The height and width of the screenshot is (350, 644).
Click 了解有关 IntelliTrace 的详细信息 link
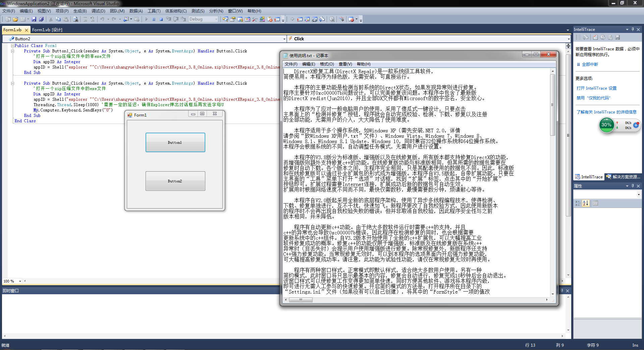[606, 112]
